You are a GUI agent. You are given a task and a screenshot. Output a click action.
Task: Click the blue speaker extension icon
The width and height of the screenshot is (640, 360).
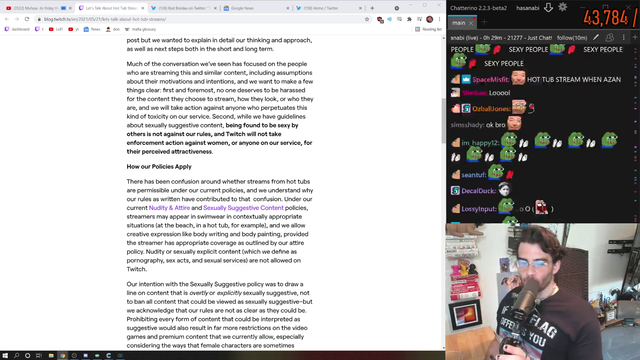coord(389,19)
